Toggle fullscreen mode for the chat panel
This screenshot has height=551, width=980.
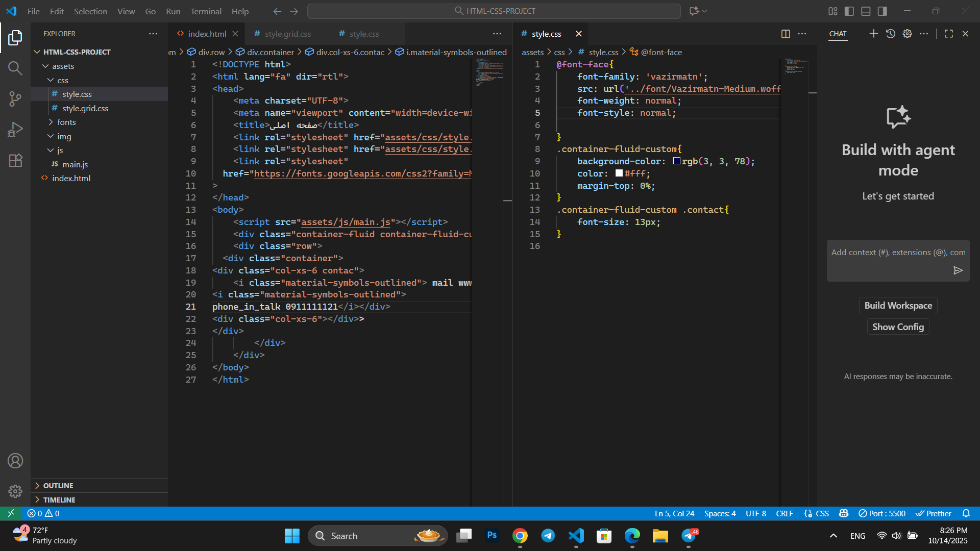click(949, 33)
